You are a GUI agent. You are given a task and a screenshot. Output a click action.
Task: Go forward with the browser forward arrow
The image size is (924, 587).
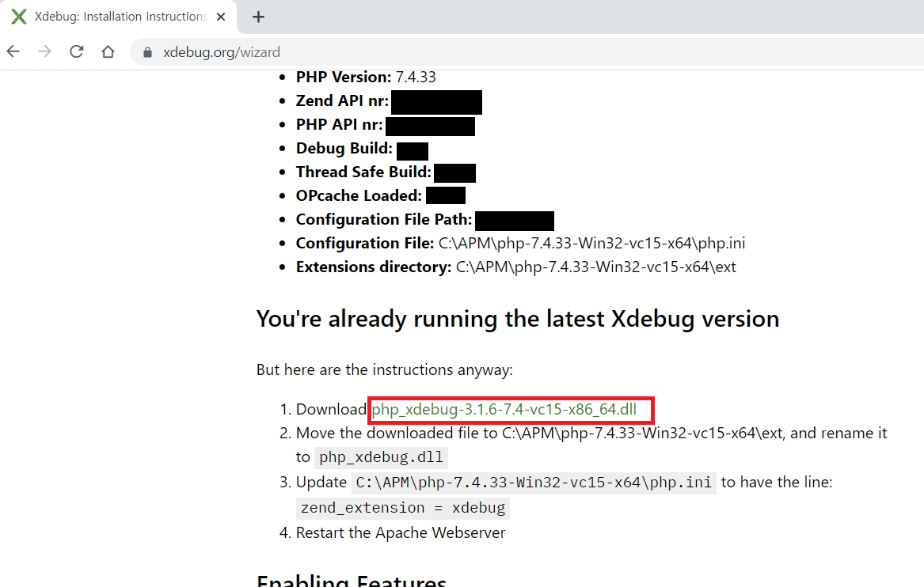pos(45,51)
